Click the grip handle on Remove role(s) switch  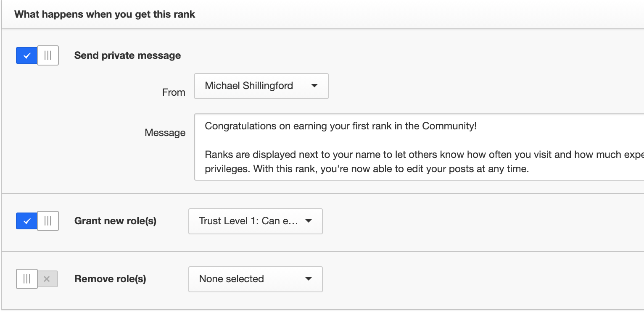coord(27,279)
